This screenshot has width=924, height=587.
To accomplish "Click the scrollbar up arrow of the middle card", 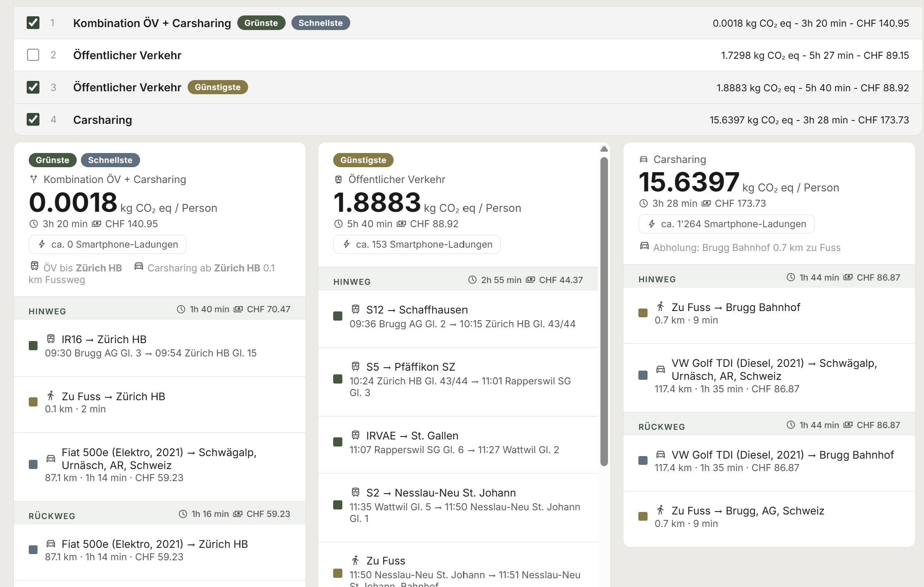I will tap(604, 149).
